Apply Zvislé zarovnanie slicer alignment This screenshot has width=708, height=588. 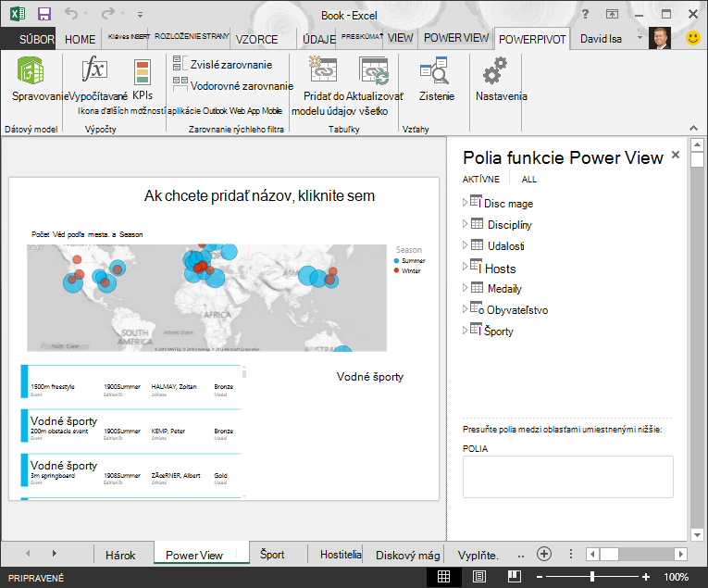click(223, 64)
